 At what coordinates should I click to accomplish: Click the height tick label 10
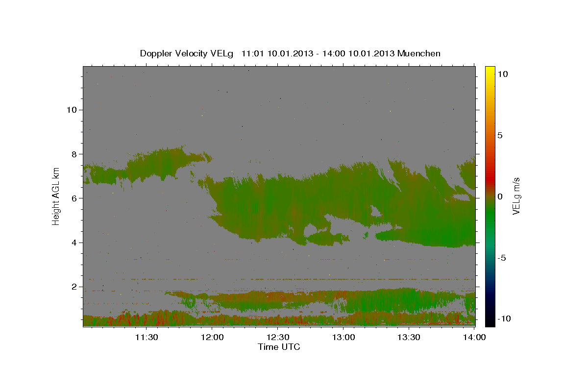pyautogui.click(x=71, y=110)
